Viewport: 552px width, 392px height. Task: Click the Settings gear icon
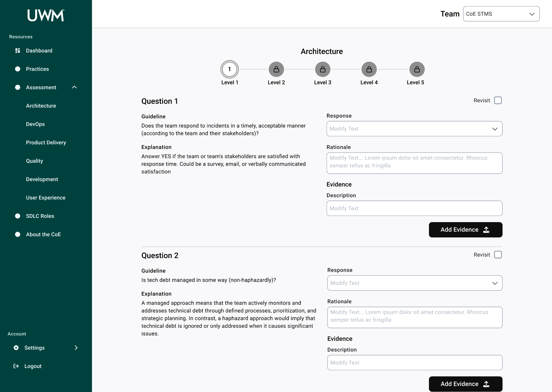16,348
